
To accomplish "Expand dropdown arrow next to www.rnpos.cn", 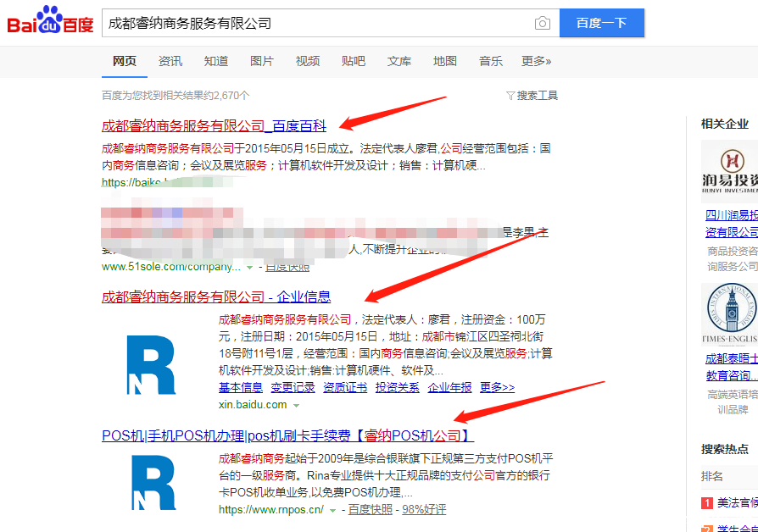I will (332, 510).
